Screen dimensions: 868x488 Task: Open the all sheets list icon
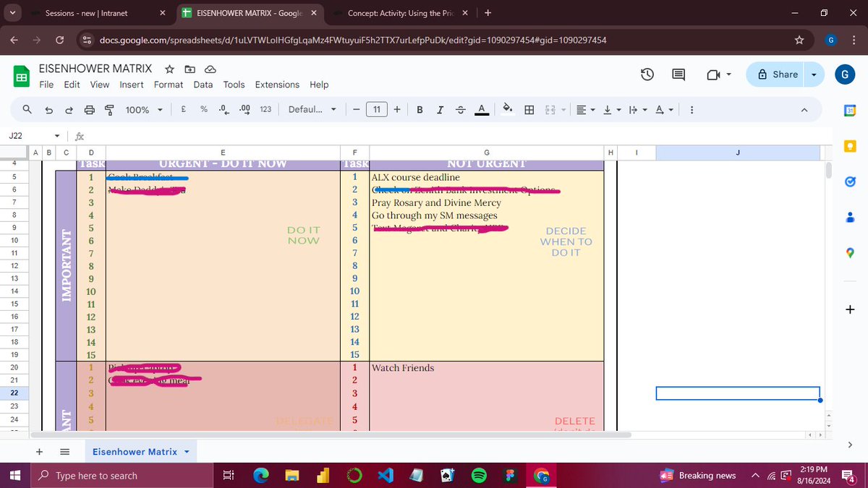tap(64, 451)
